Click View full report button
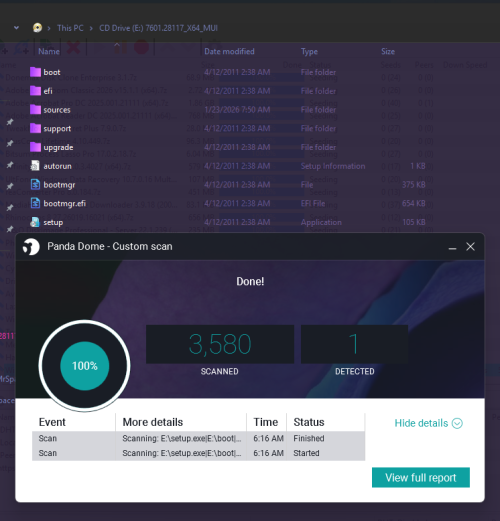This screenshot has width=500, height=521. [421, 477]
